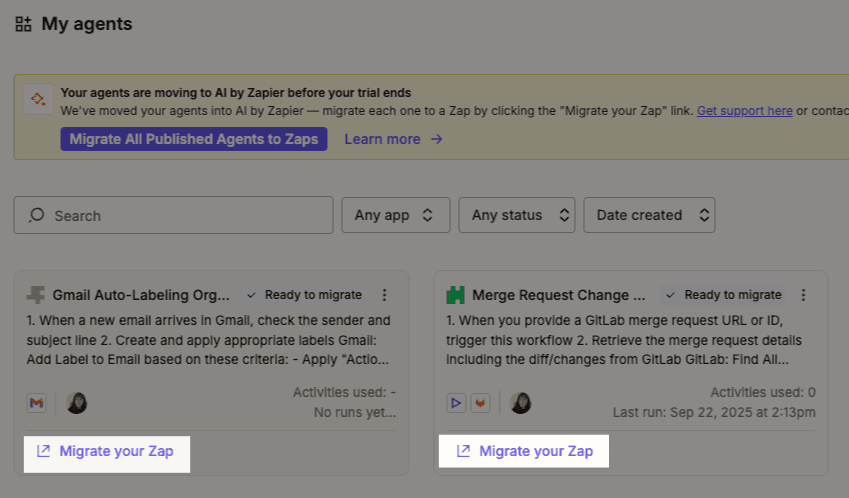Viewport: 849px width, 498px height.
Task: Open the Merge Request Change ... agent title
Action: (559, 295)
